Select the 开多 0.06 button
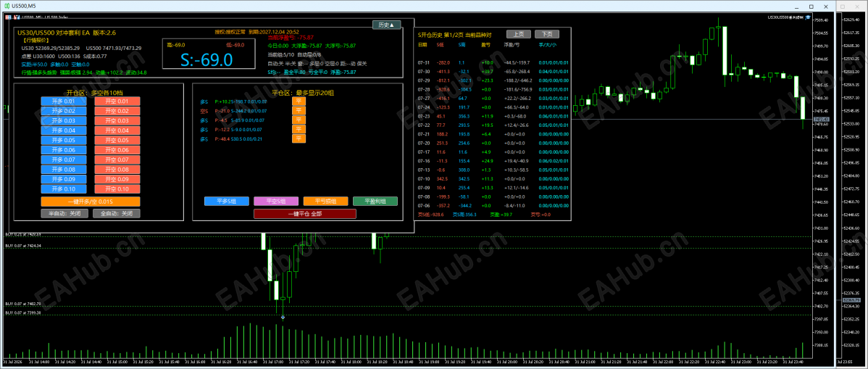The image size is (868, 369). click(x=63, y=150)
